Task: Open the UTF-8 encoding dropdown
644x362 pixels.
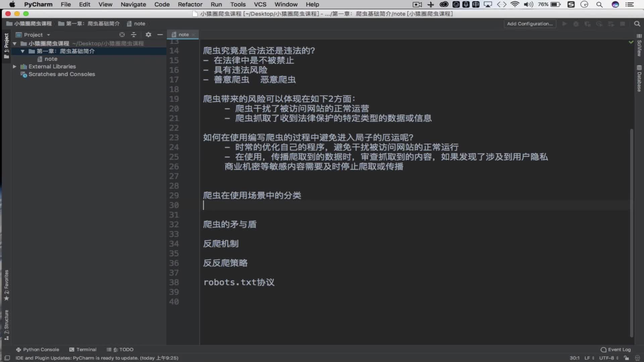Action: point(609,358)
